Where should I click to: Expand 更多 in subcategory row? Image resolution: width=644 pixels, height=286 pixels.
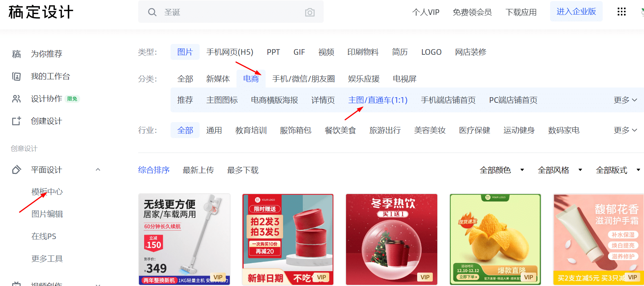(625, 100)
